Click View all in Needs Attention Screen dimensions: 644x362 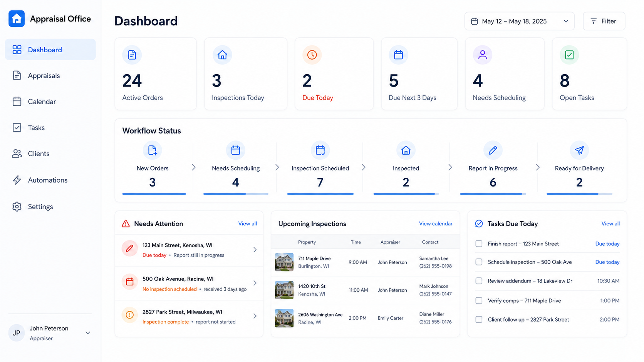coord(247,224)
